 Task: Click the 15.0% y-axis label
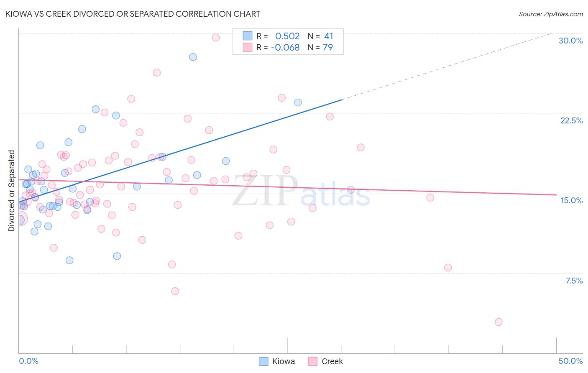(571, 200)
